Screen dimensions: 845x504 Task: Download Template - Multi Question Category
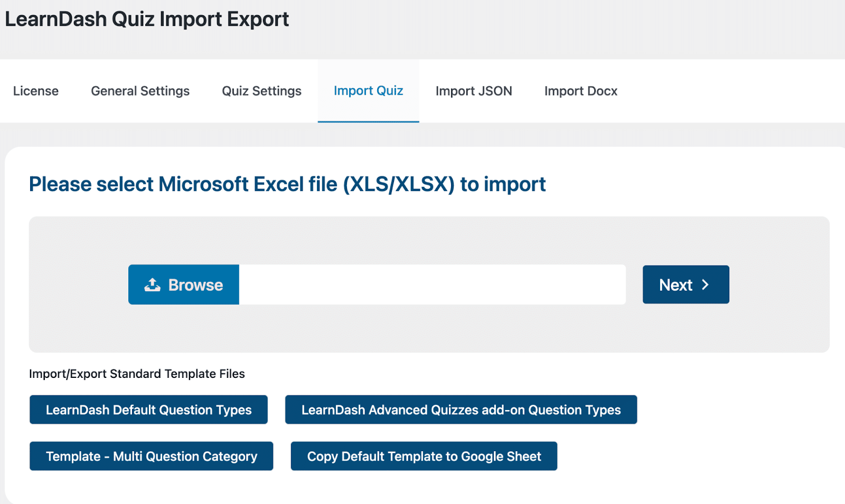click(x=152, y=456)
